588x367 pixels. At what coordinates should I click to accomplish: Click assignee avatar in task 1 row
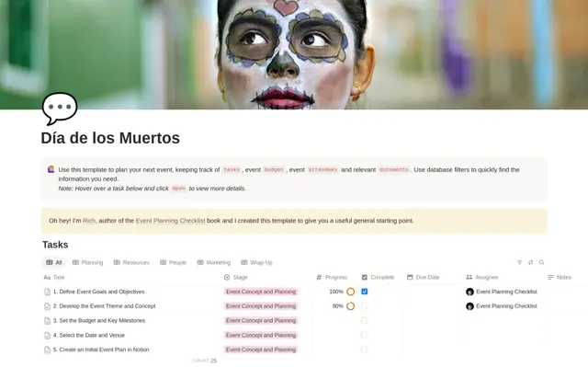[469, 292]
